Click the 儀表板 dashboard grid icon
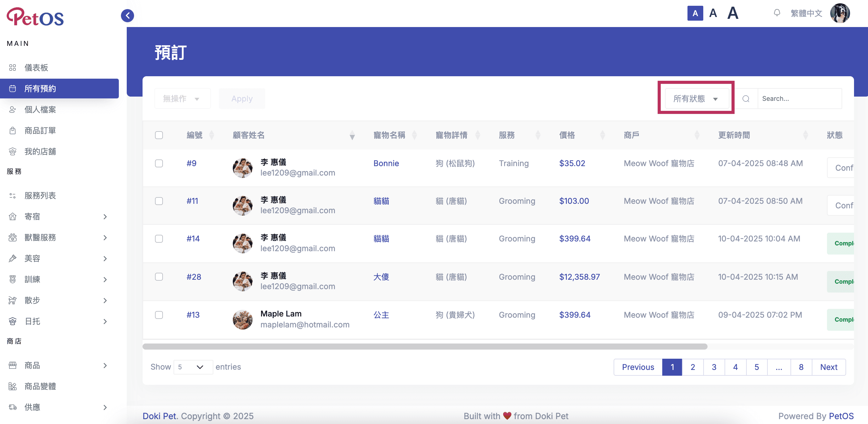The height and width of the screenshot is (424, 868). 12,68
